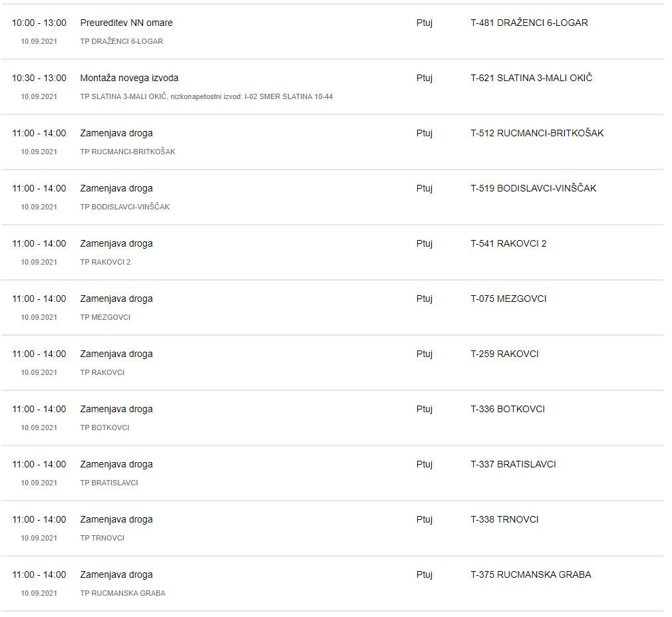The height and width of the screenshot is (617, 672).
Task: Click the 10:00 - 13:00 time slot
Action: 39,23
